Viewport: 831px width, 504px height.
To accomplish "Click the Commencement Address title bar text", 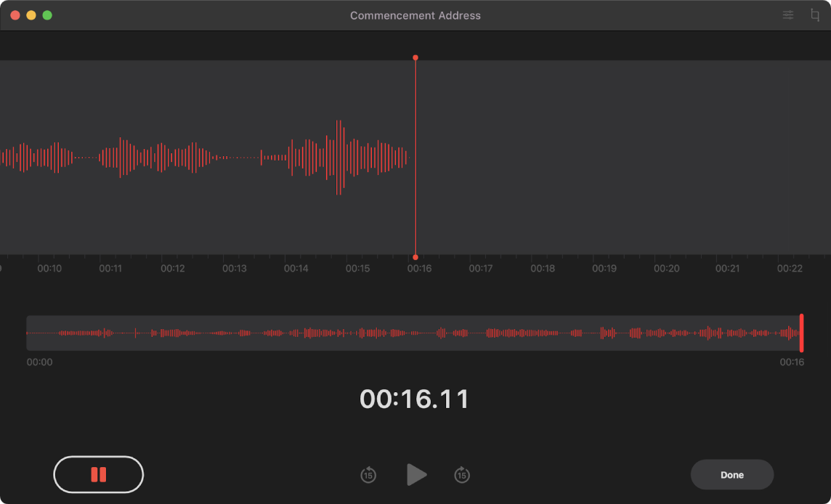I will 415,15.
